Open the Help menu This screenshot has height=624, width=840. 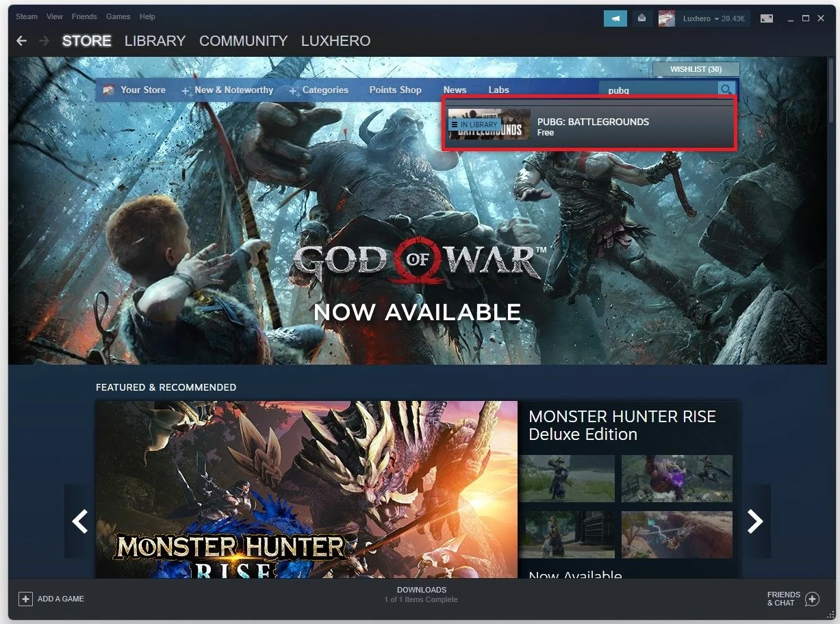147,16
